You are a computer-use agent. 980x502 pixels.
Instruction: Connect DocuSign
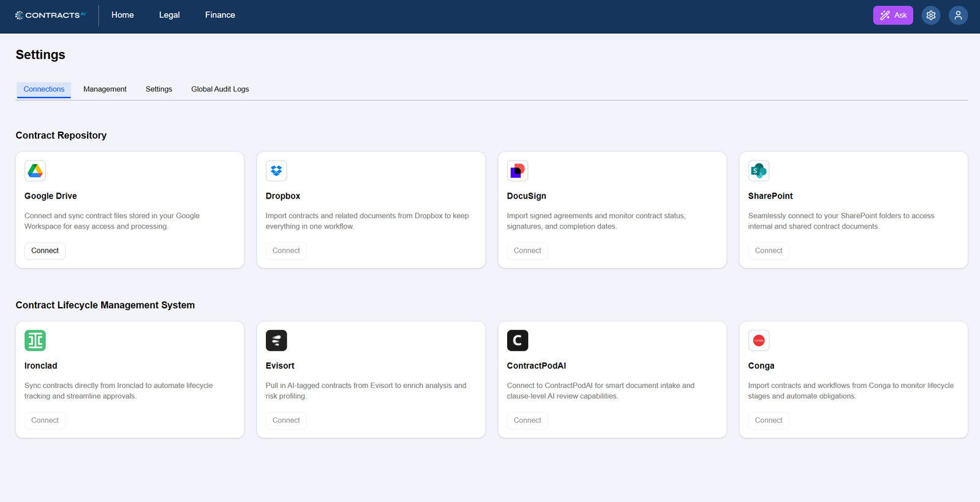point(527,251)
